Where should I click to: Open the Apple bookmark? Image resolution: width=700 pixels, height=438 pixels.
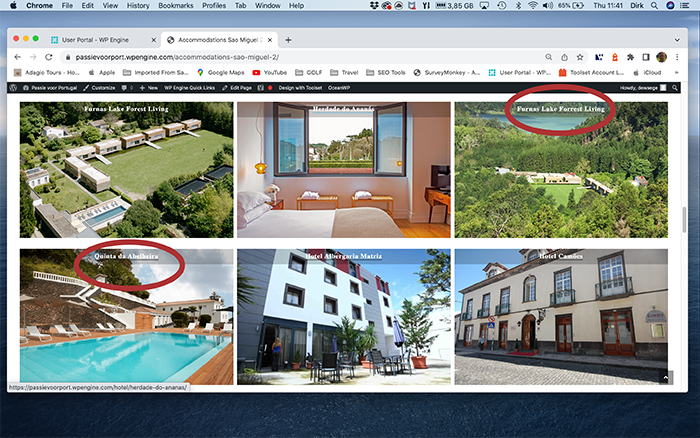pos(102,72)
